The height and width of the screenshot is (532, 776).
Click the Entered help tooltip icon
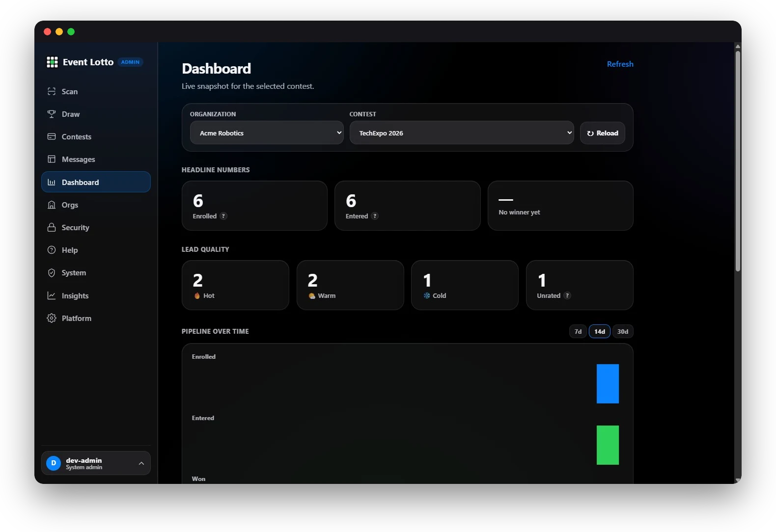click(x=375, y=216)
